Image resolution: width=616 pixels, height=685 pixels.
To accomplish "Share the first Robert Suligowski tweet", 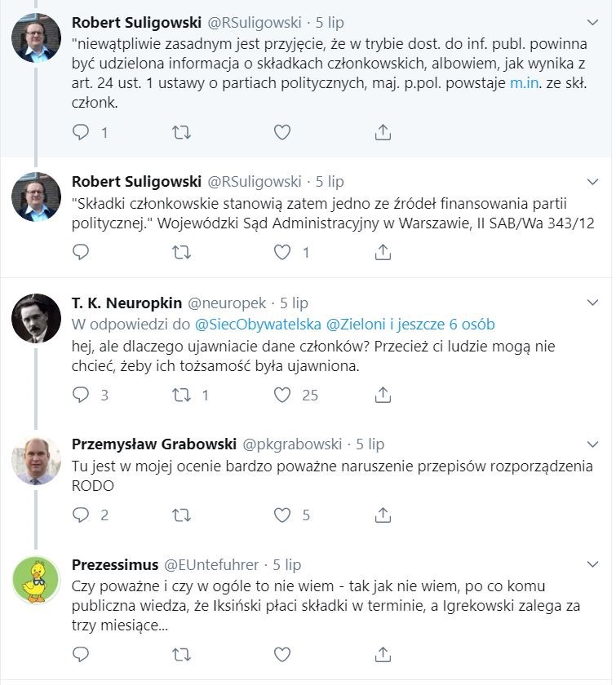I will [382, 132].
